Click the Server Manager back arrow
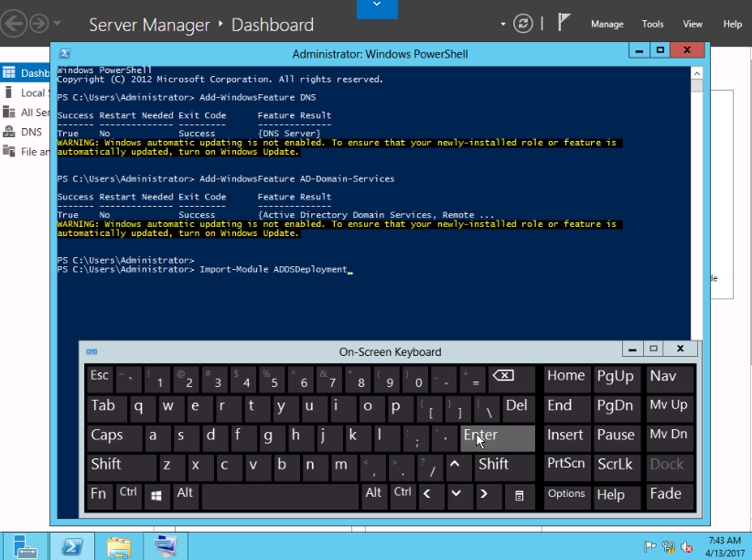Screen dimensions: 752x560 point(13,23)
